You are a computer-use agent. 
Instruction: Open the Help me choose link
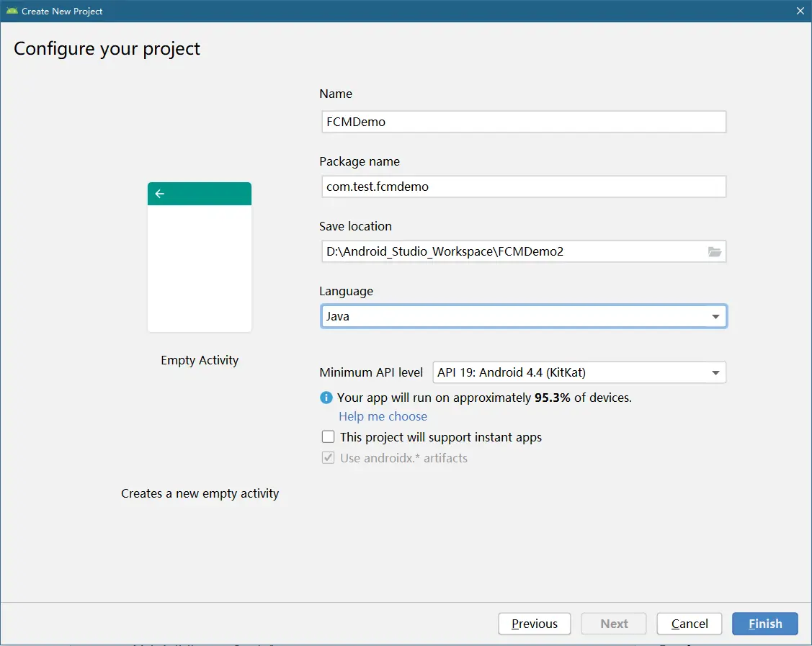click(x=383, y=416)
